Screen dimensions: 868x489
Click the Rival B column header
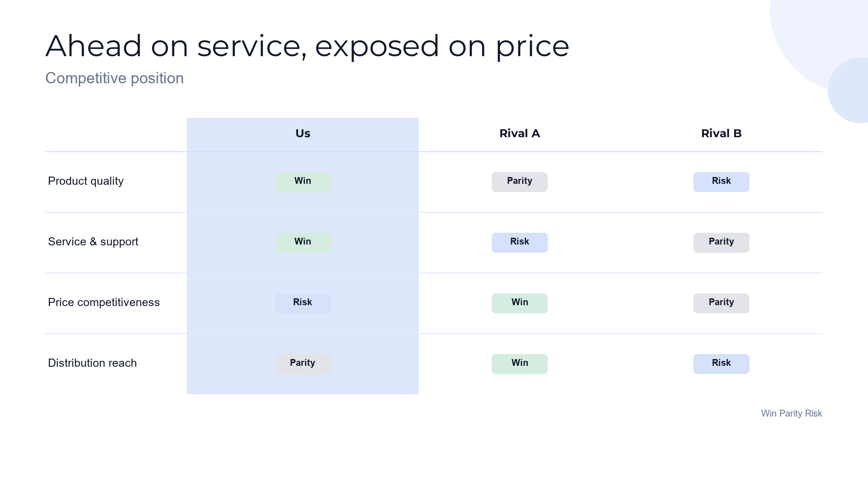tap(721, 134)
